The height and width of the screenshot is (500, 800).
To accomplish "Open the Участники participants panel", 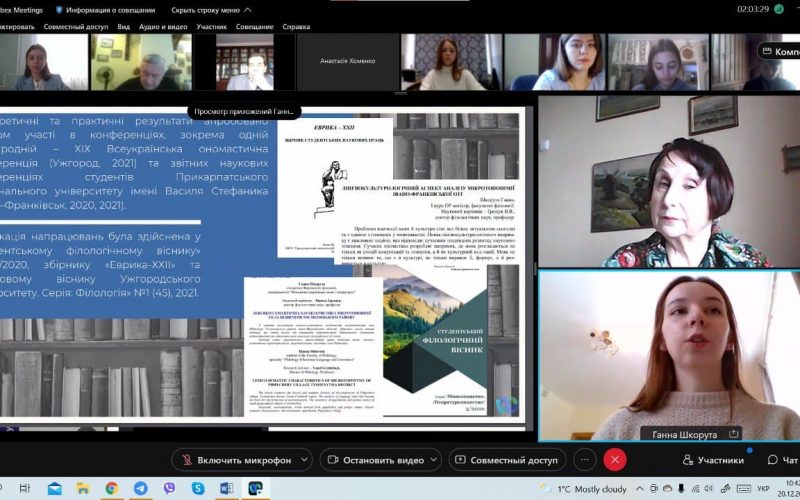I will 712,460.
